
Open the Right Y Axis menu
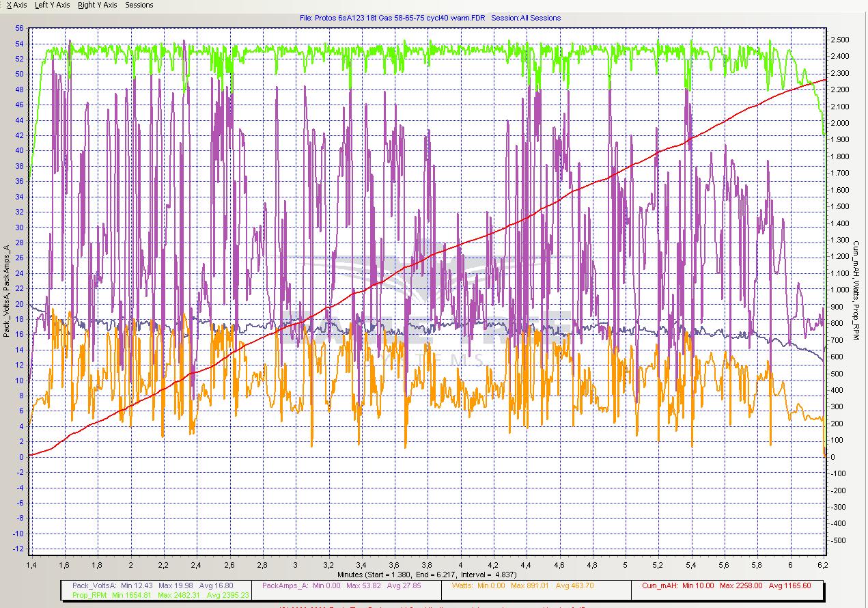point(97,5)
